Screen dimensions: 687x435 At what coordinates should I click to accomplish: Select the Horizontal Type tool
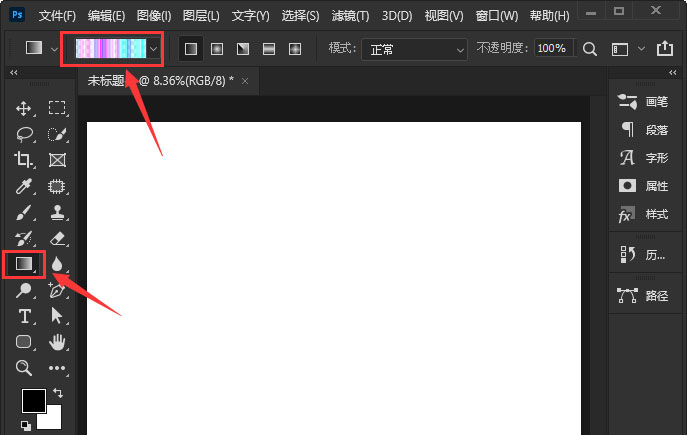[25, 316]
